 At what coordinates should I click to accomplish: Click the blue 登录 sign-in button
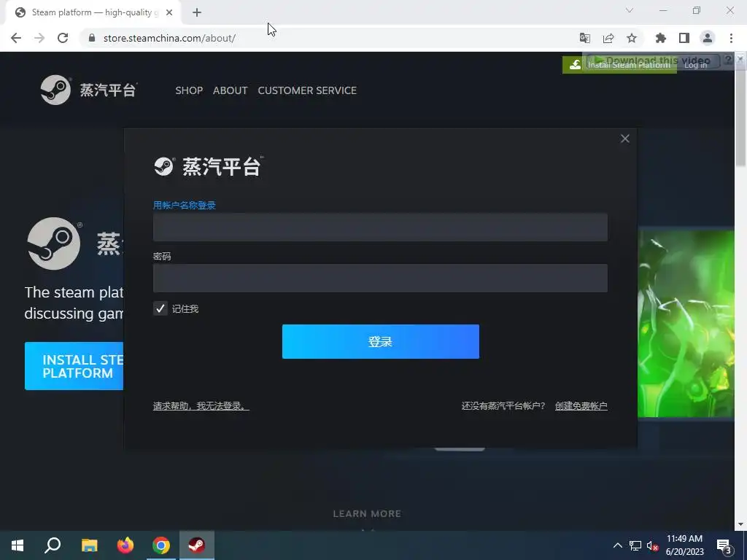381,341
